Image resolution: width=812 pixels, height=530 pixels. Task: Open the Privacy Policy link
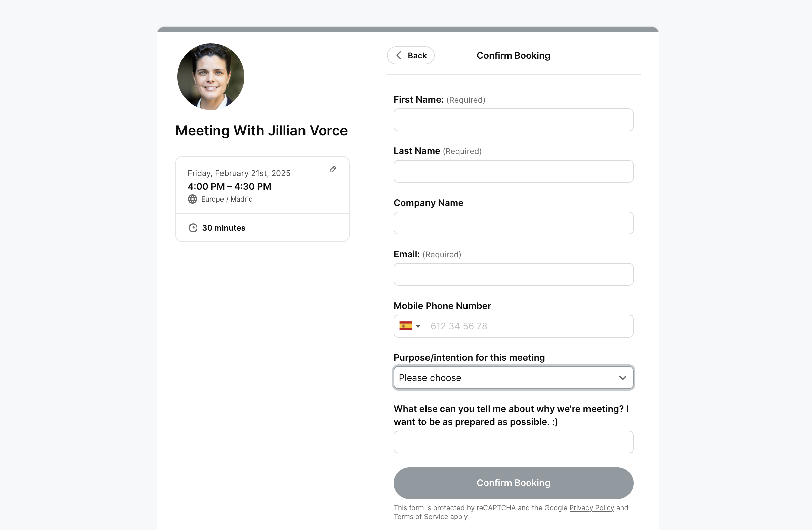pyautogui.click(x=592, y=507)
